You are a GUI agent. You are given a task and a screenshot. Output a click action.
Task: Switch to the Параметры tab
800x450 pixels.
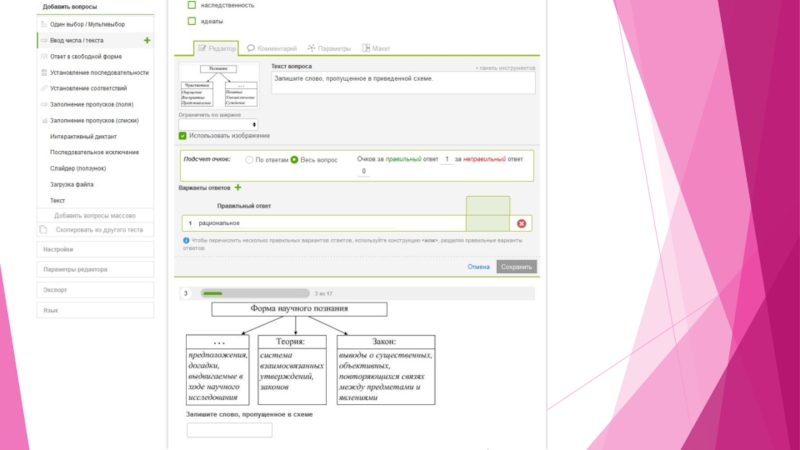pyautogui.click(x=330, y=48)
